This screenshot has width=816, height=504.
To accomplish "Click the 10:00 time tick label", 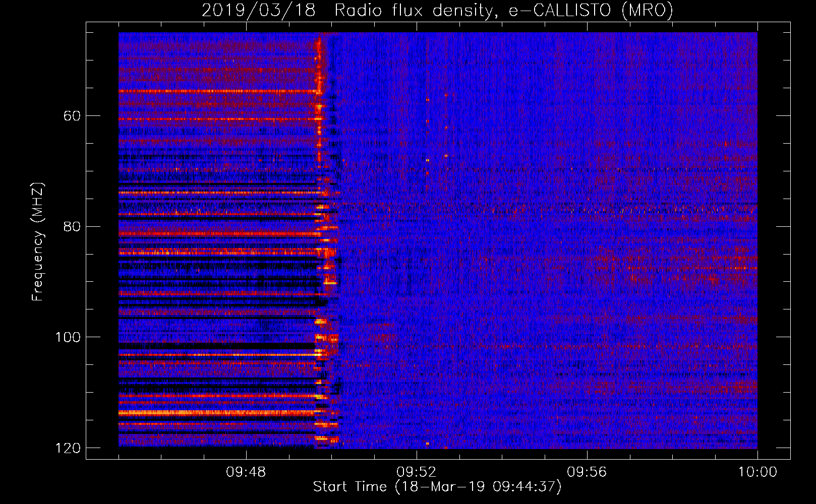I will tap(757, 472).
